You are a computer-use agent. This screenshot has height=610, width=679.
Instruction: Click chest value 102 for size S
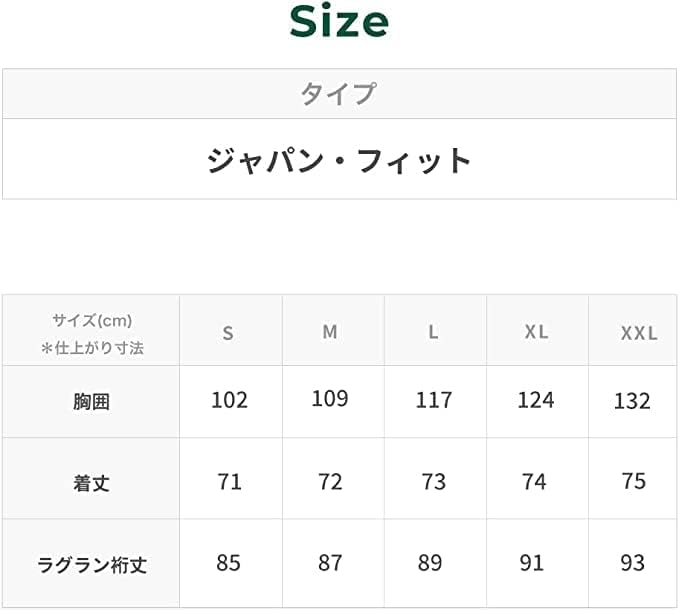(x=229, y=400)
